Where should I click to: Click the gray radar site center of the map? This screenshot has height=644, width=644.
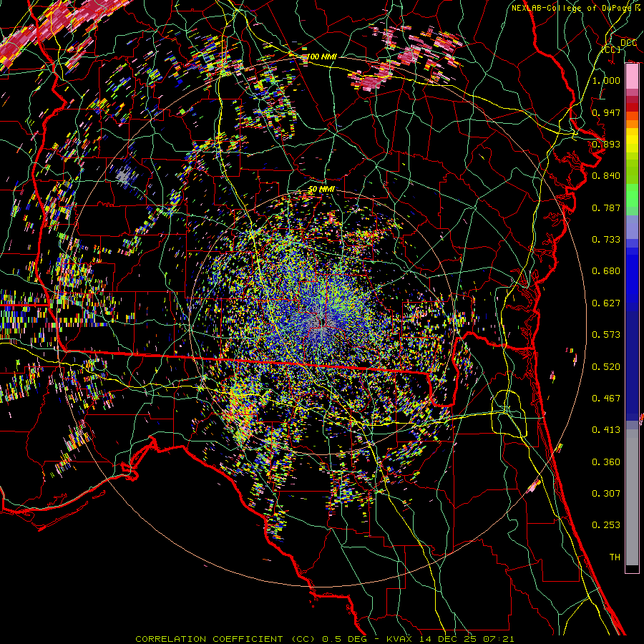click(322, 321)
